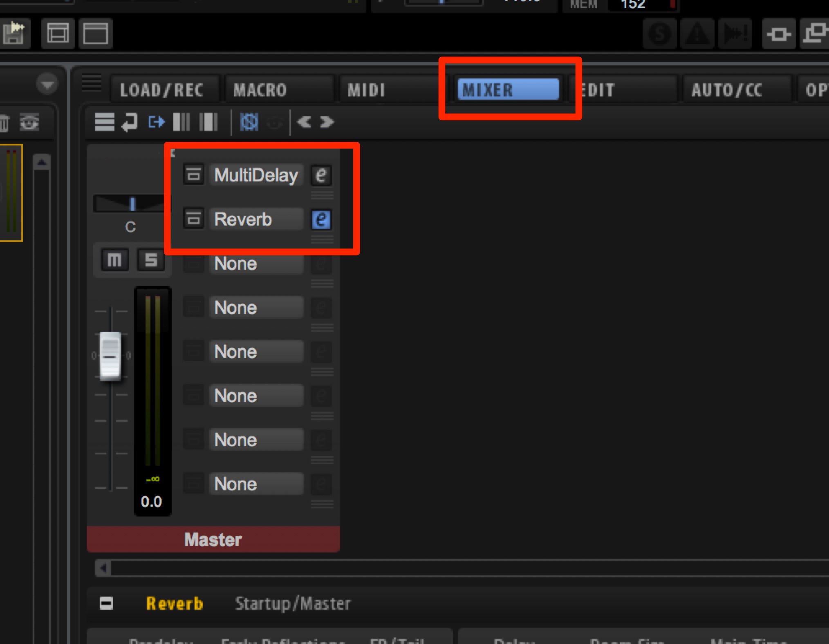
Task: Bypass the MultiDelay insert slot
Action: (193, 175)
